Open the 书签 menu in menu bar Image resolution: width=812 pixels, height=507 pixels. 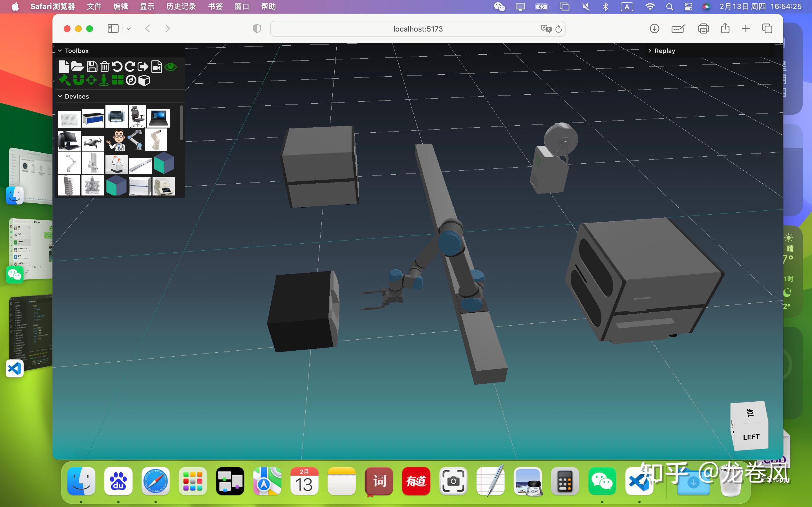(x=215, y=7)
